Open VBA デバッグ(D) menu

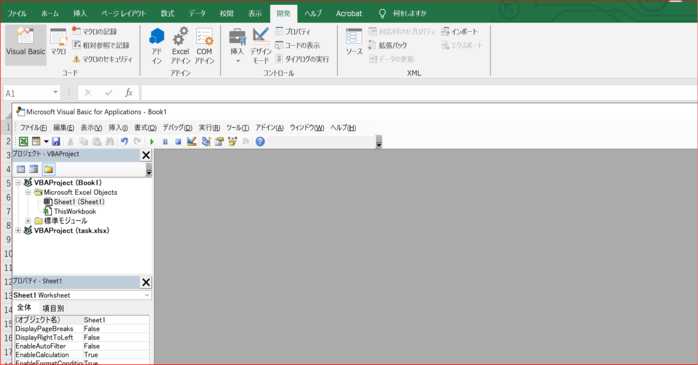177,128
